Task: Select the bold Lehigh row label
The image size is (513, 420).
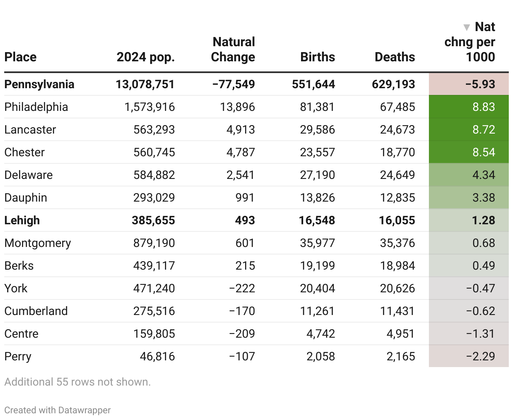Action: [22, 220]
